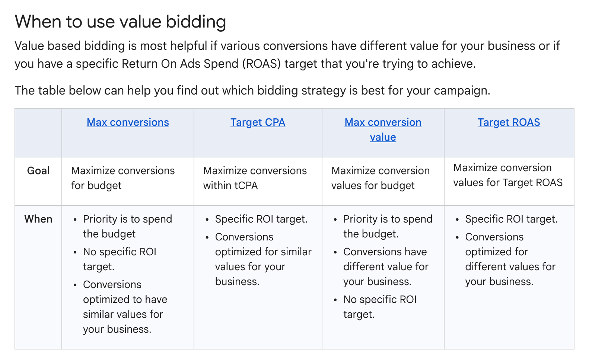Image resolution: width=589 pixels, height=364 pixels.
Task: Click "Conversions optimized for similar values" bullet
Action: pyautogui.click(x=263, y=259)
